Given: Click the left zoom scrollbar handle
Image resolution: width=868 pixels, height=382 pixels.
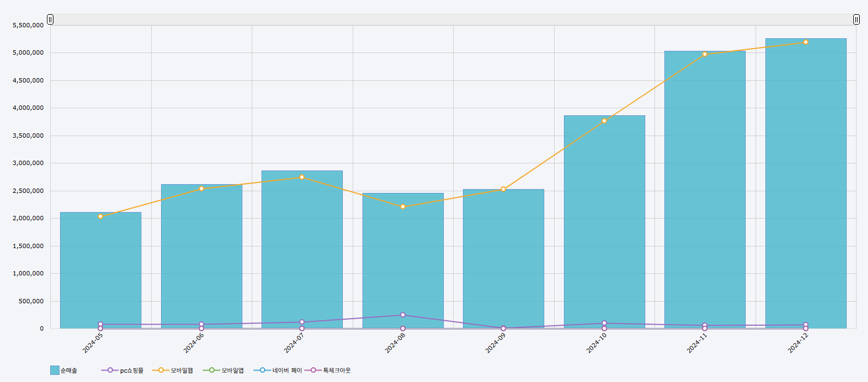Looking at the screenshot, I should 50,20.
